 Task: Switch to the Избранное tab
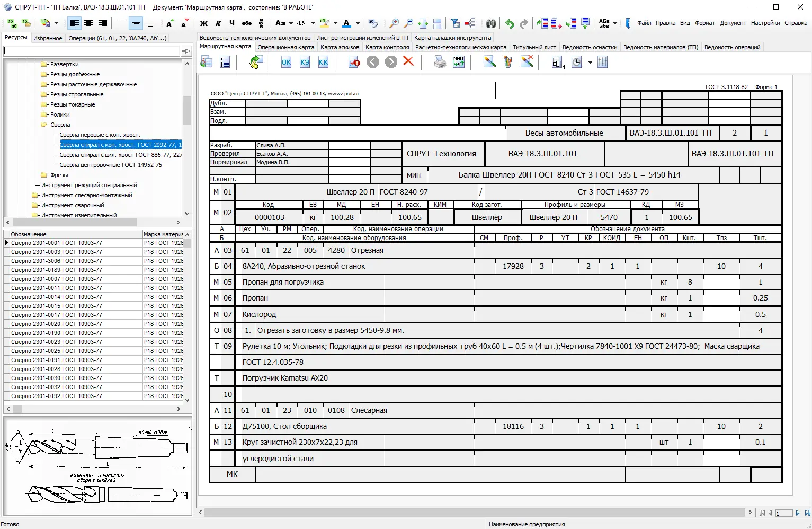[x=48, y=38]
